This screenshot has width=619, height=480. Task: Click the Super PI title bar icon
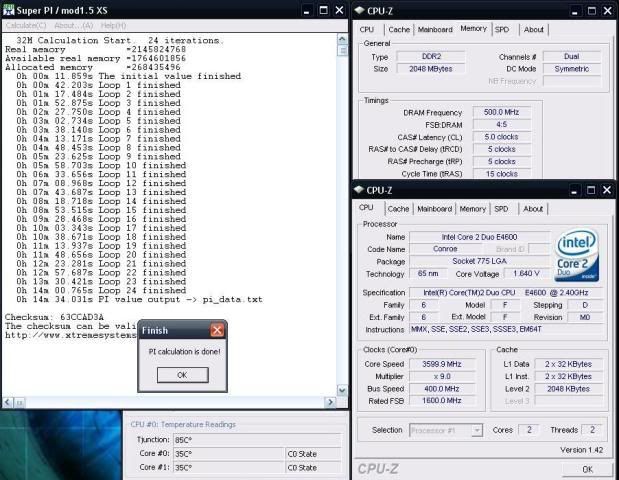8,10
